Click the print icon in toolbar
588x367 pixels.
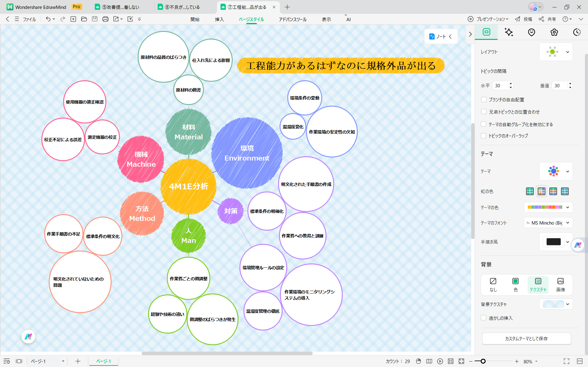(105, 19)
